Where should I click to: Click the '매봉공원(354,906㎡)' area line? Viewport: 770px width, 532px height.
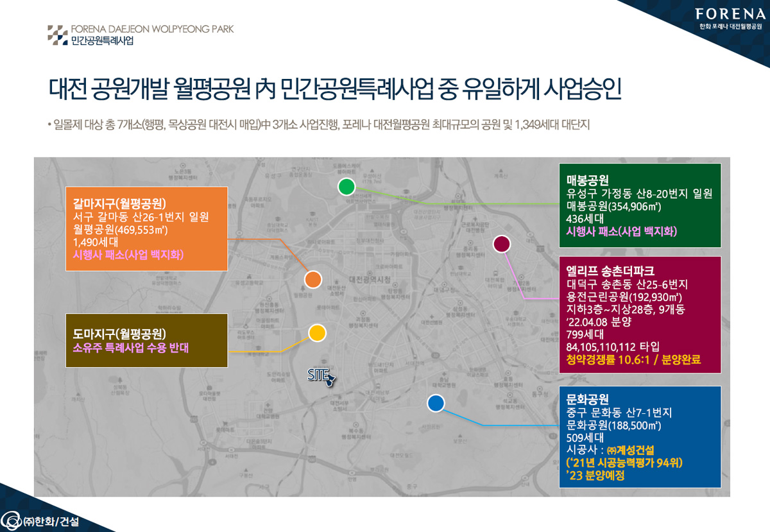tap(613, 207)
